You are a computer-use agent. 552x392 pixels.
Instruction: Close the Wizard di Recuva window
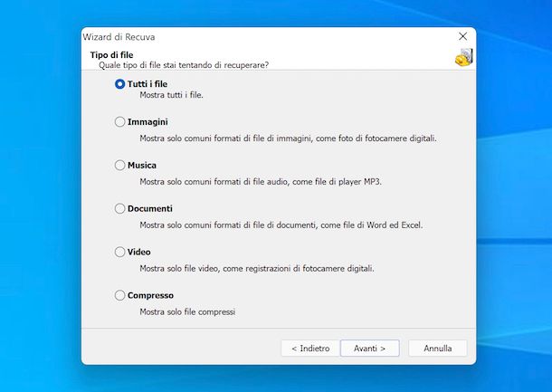pyautogui.click(x=463, y=36)
